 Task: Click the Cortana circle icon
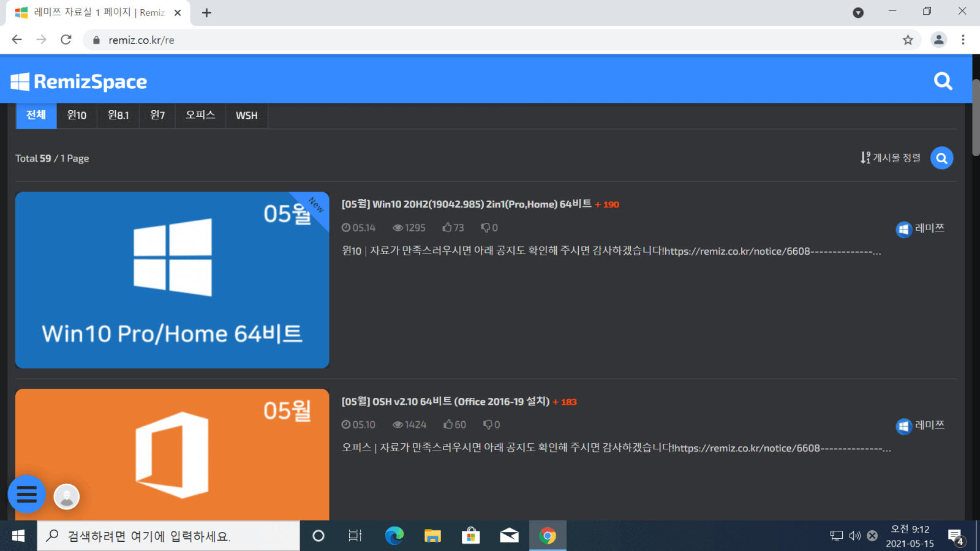coord(318,536)
